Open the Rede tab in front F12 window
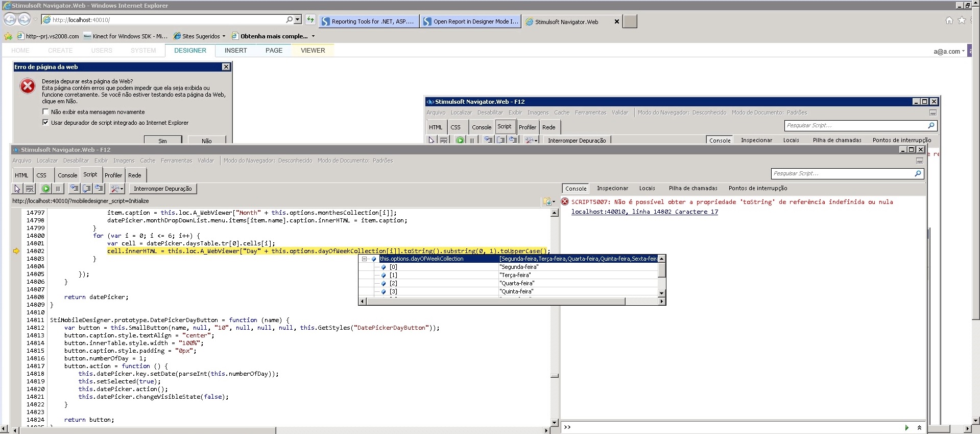This screenshot has width=980, height=434. (x=135, y=175)
